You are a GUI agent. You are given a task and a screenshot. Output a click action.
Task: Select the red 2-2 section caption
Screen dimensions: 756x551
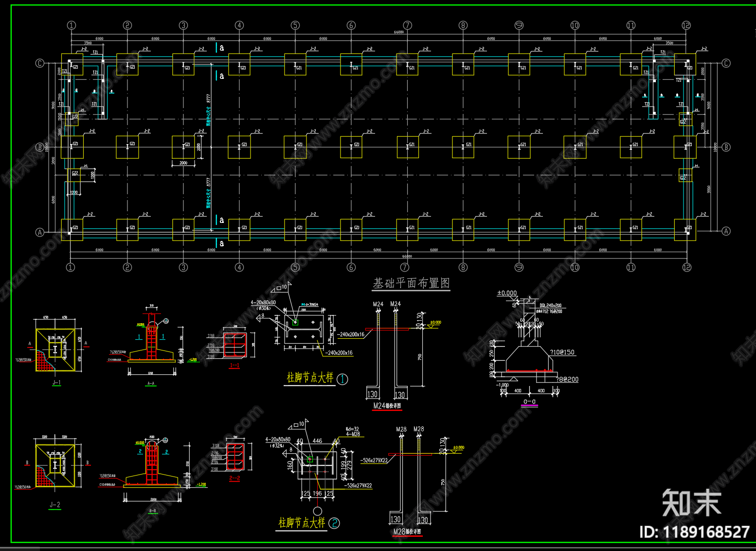point(234,478)
